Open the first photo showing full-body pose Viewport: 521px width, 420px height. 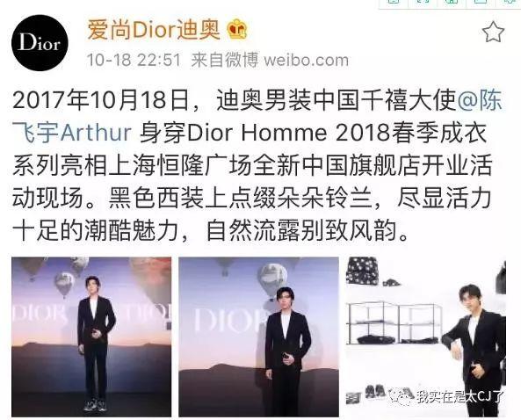pyautogui.click(x=91, y=337)
